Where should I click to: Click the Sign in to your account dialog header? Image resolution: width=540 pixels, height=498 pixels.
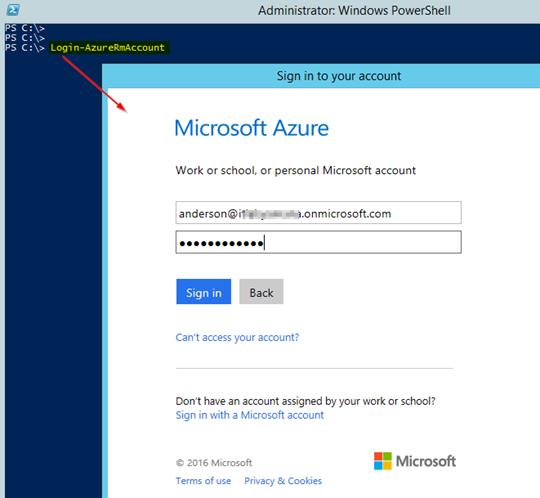pyautogui.click(x=339, y=76)
